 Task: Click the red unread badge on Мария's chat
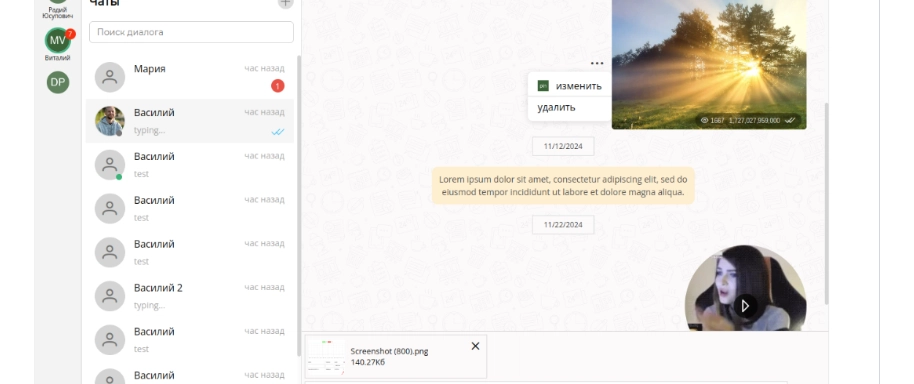click(x=277, y=86)
